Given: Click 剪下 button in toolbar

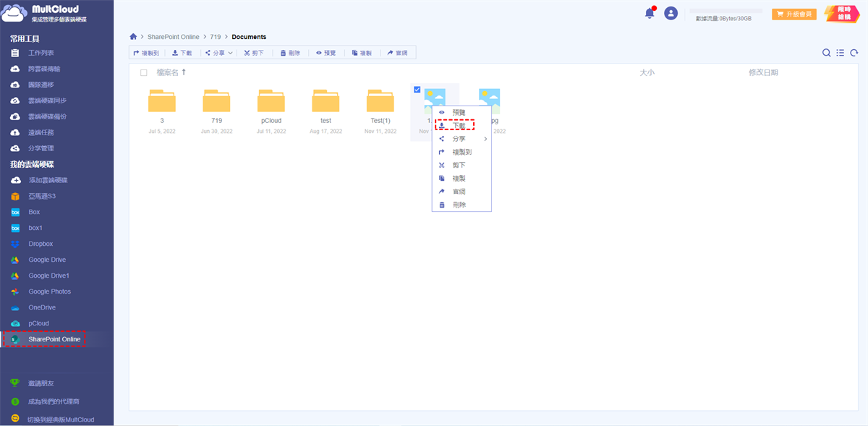Looking at the screenshot, I should click(x=254, y=53).
